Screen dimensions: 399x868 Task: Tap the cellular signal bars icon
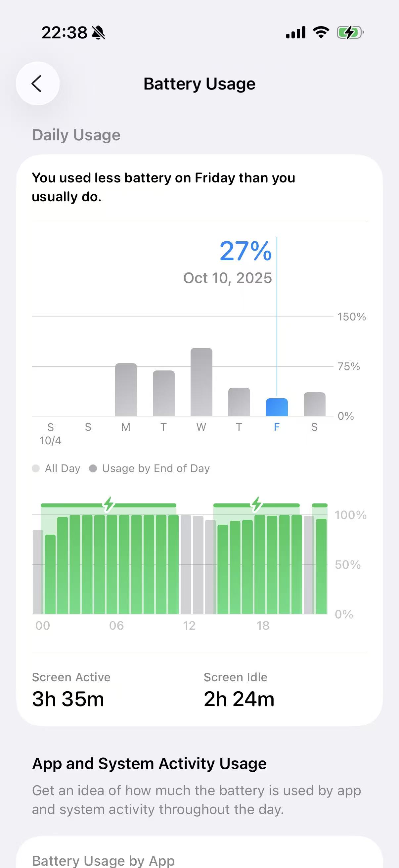(x=296, y=33)
